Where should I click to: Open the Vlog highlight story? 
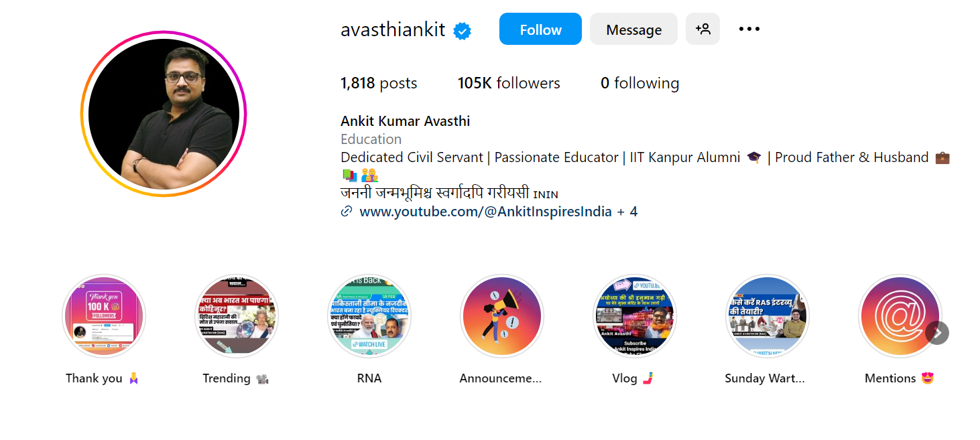(635, 316)
